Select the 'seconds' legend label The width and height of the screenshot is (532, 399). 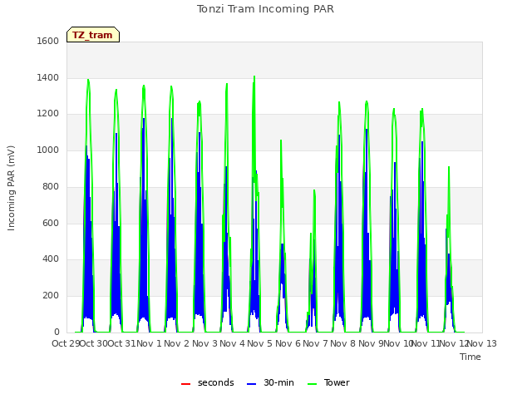(216, 382)
